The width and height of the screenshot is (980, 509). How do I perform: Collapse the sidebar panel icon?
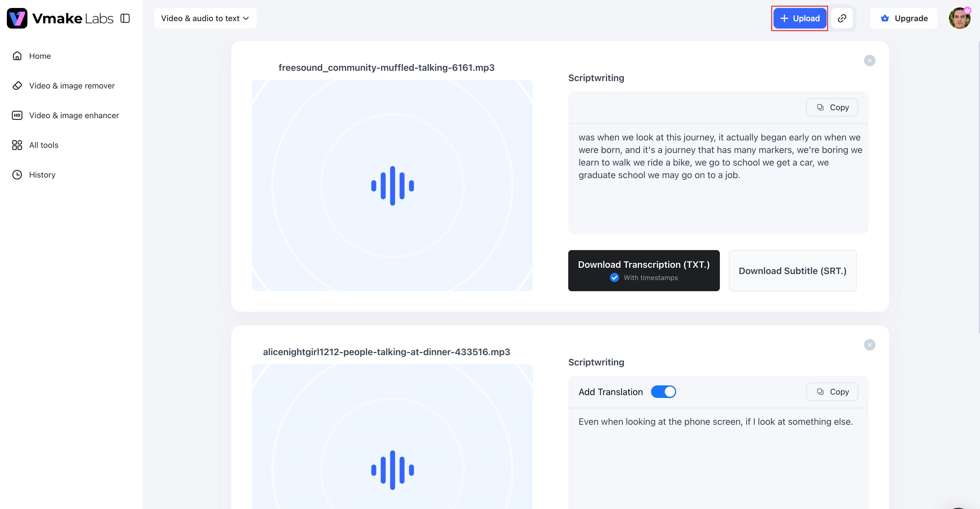point(125,18)
